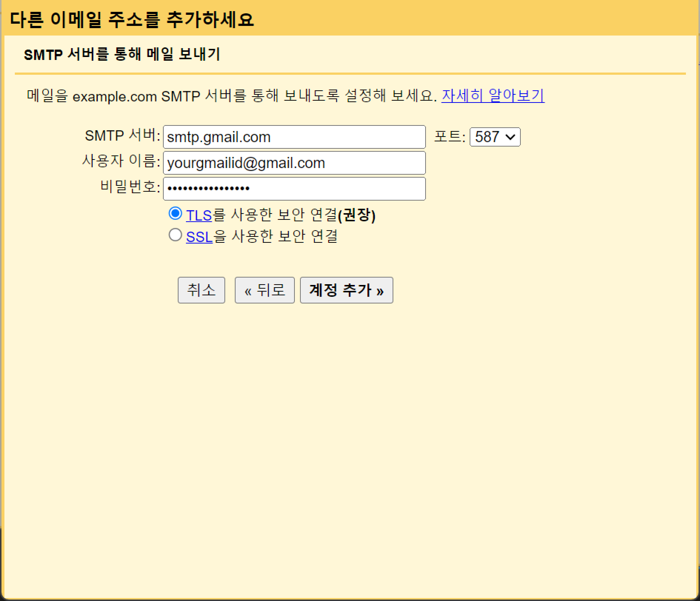
Task: Go back with the « 뒤로 button
Action: pyautogui.click(x=264, y=290)
